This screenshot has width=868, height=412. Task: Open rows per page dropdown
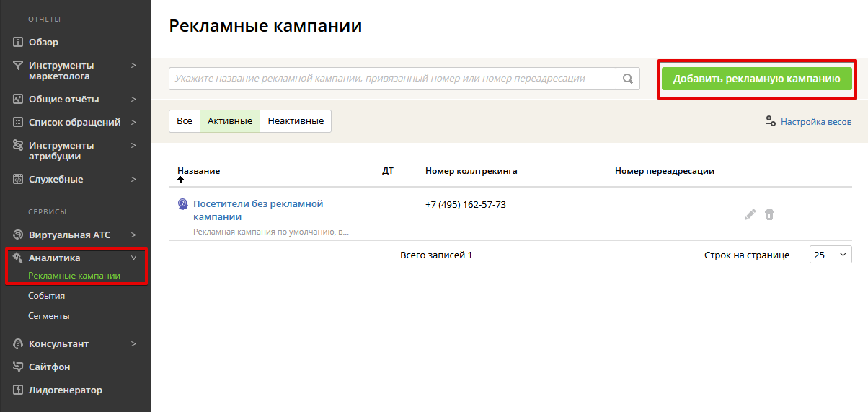click(831, 255)
